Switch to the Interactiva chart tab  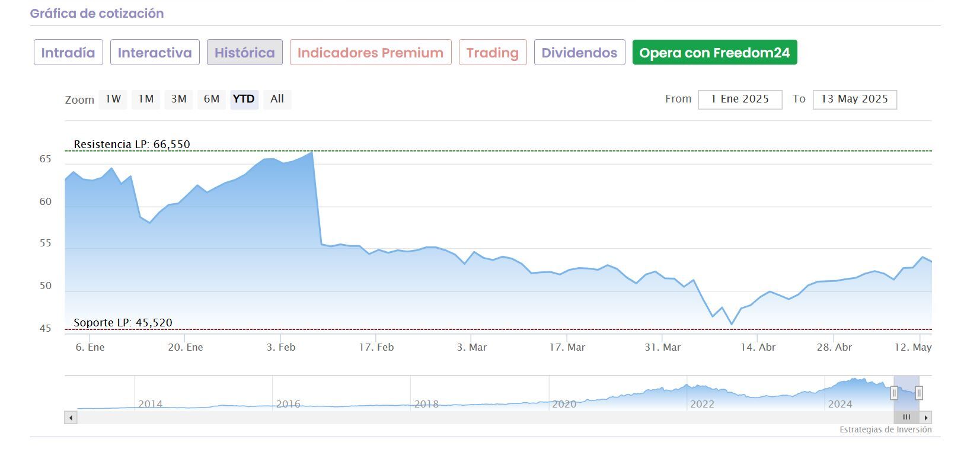coord(154,53)
